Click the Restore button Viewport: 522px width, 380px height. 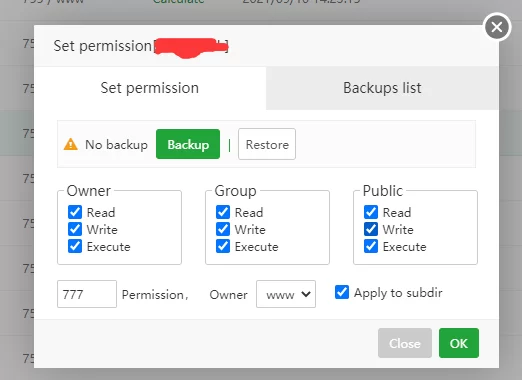[x=267, y=144]
